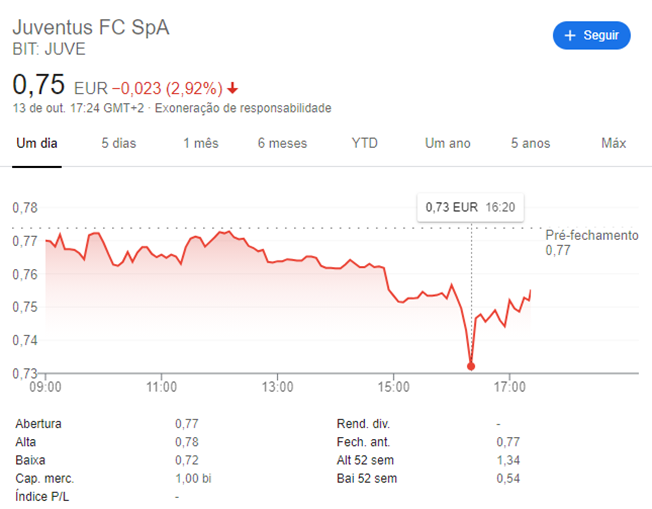
Task: Select the 6 meses tab
Action: 282,143
